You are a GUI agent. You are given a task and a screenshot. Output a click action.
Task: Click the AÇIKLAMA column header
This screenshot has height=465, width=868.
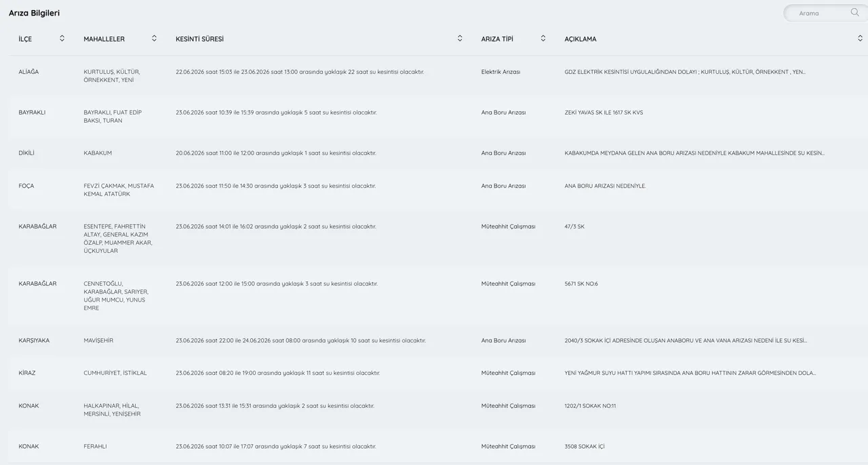point(580,39)
